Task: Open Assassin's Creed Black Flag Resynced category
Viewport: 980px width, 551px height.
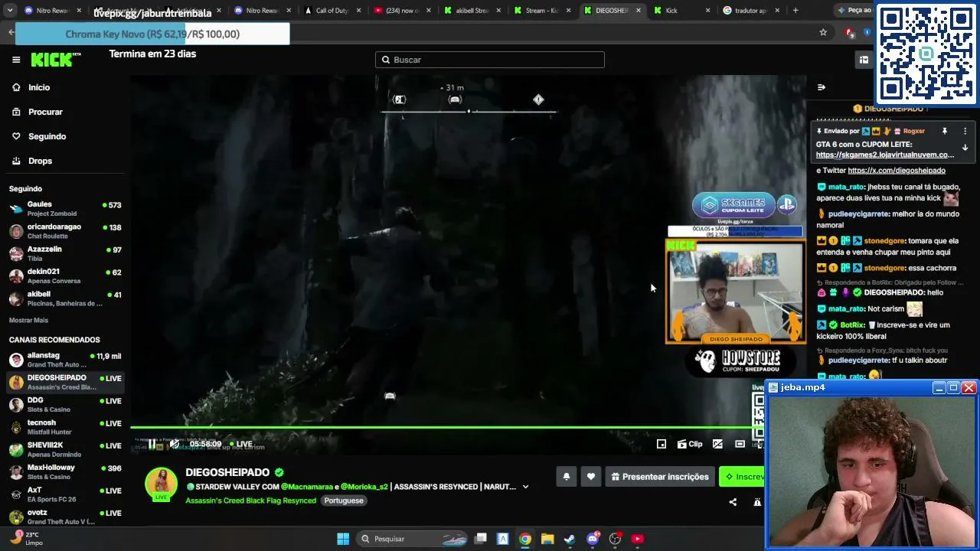Action: 250,500
